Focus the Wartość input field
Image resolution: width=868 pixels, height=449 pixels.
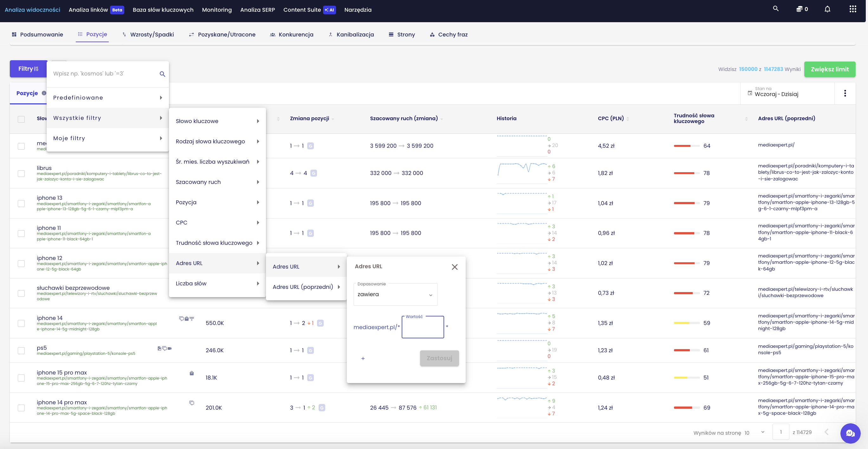[423, 327]
